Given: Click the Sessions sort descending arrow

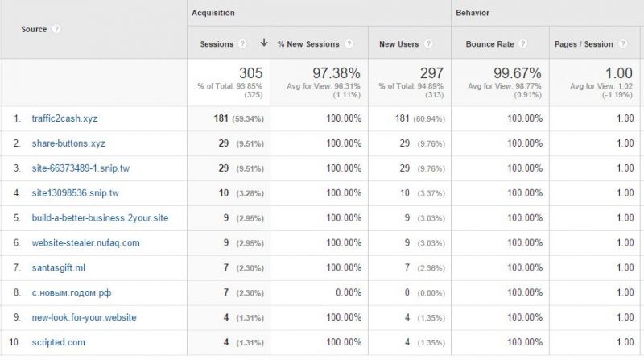Looking at the screenshot, I should (x=263, y=43).
